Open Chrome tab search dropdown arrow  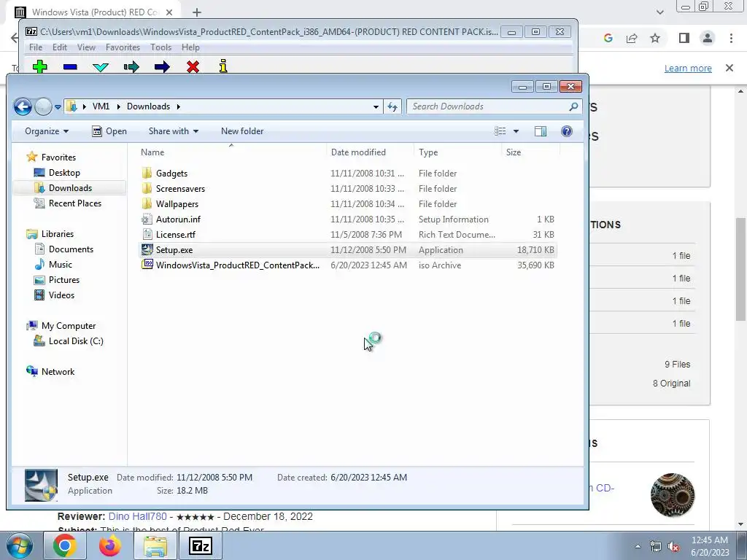[659, 12]
